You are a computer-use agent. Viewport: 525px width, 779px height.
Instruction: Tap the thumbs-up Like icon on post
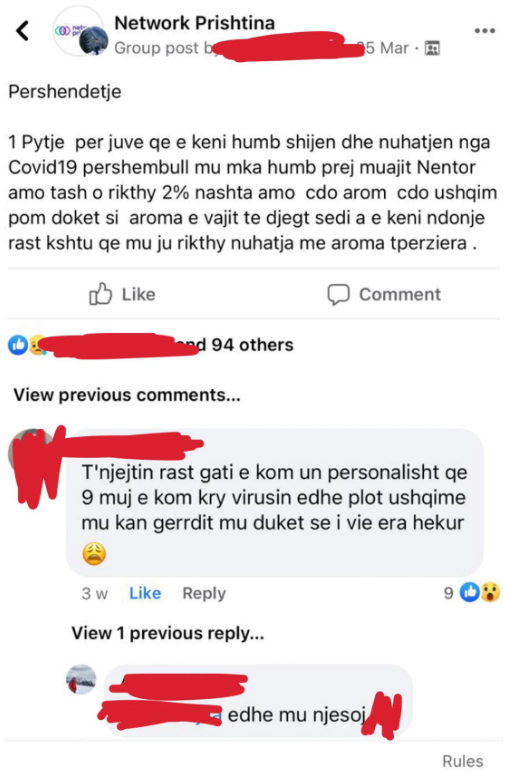coord(100,294)
